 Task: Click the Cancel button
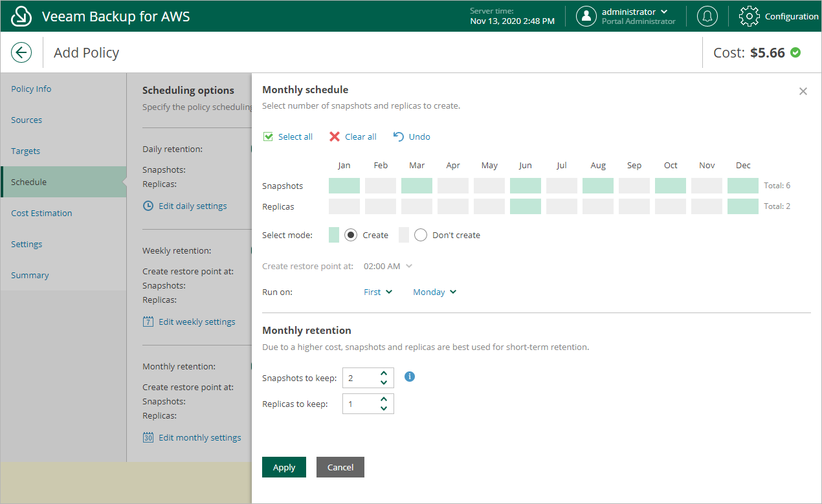(x=340, y=467)
